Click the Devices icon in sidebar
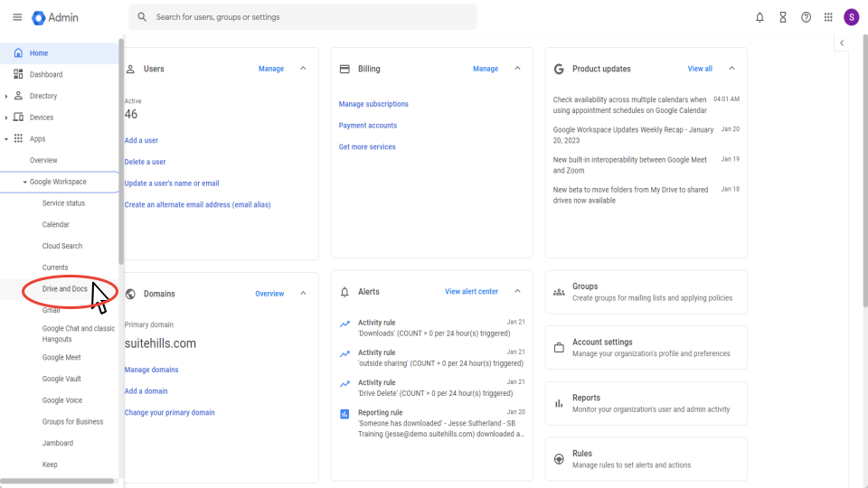Image resolution: width=868 pixels, height=488 pixels. pyautogui.click(x=18, y=117)
